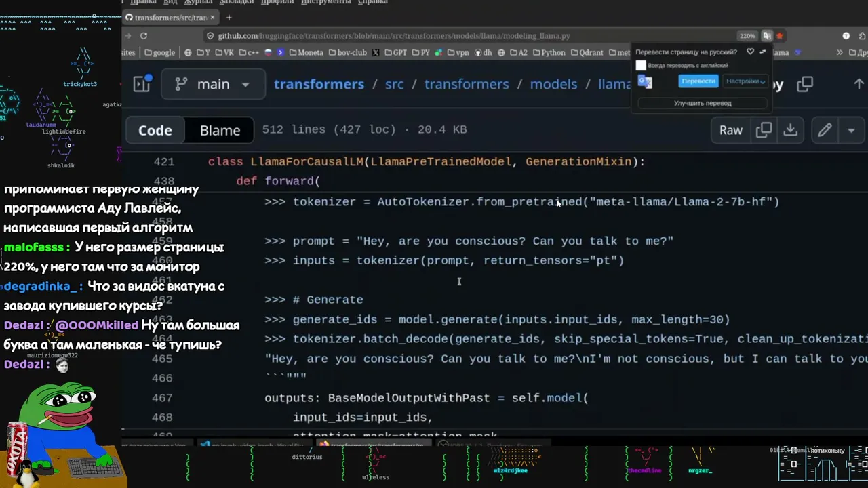This screenshot has width=868, height=488.
Task: Click line number 467 in the gutter
Action: point(162,398)
